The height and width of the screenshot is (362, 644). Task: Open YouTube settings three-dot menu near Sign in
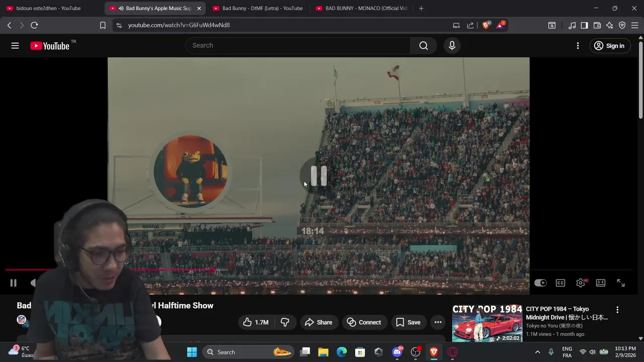point(578,46)
